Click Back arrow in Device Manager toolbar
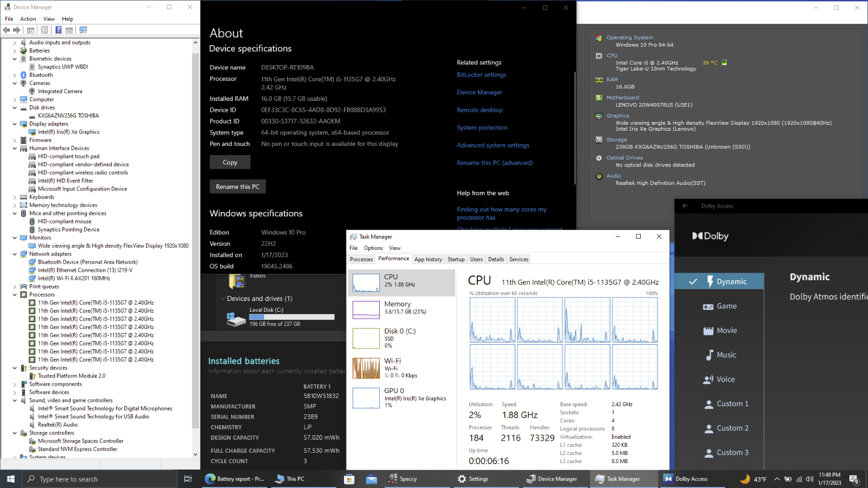 pos(7,30)
